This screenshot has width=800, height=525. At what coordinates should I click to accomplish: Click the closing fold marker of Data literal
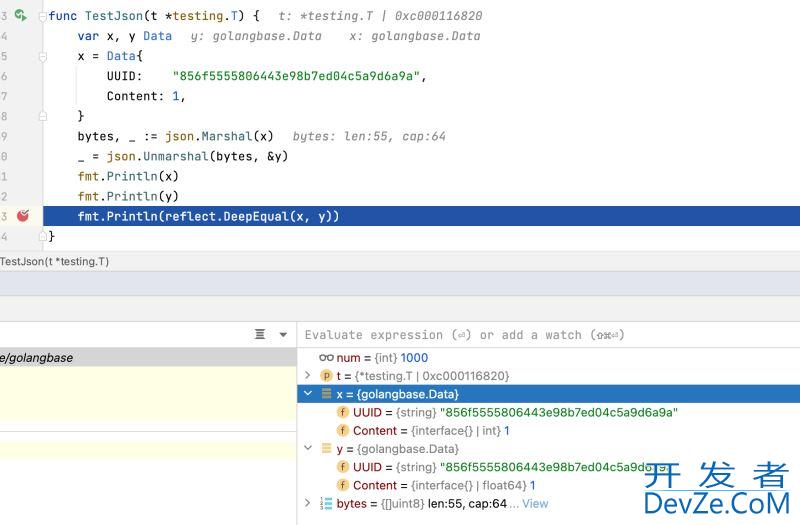pyautogui.click(x=43, y=116)
